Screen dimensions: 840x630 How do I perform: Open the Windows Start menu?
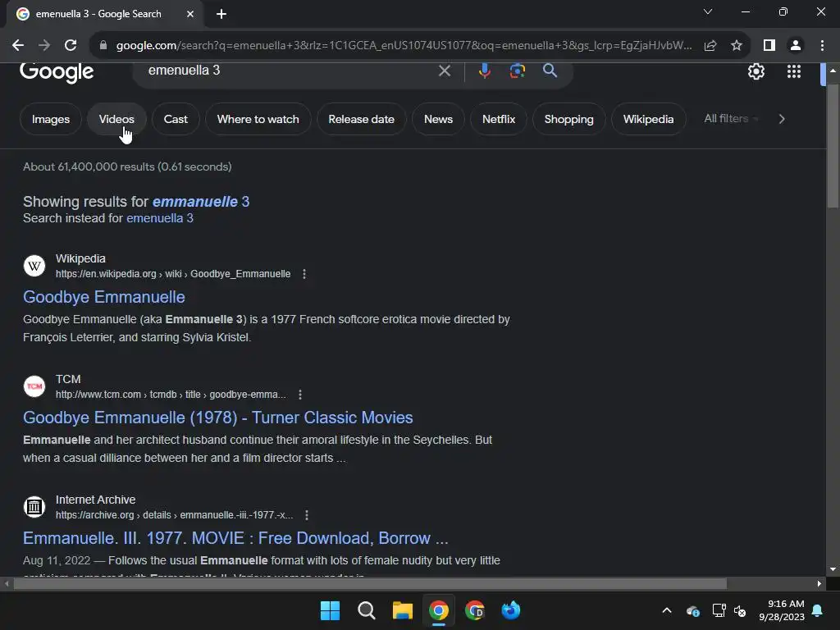pos(330,610)
